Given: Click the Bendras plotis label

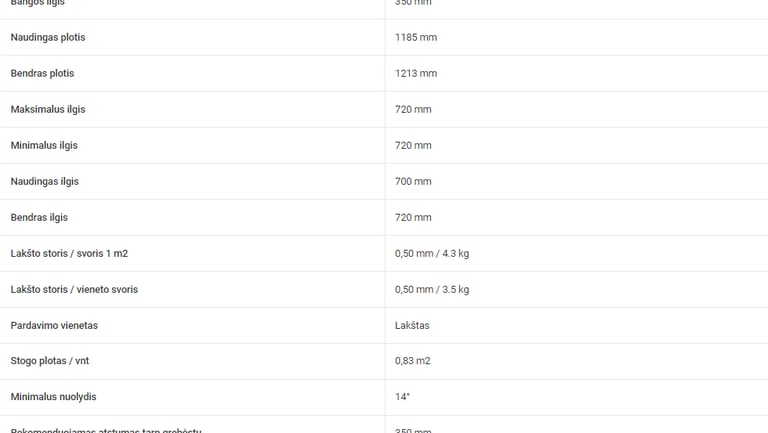Looking at the screenshot, I should (42, 73).
